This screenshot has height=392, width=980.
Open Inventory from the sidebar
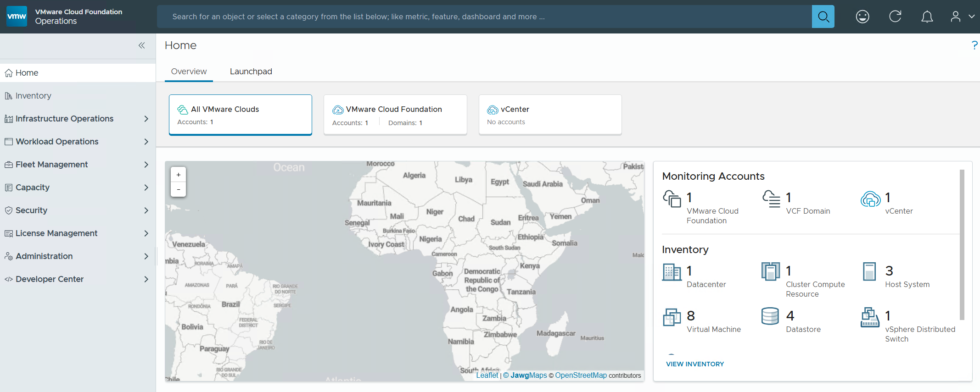point(34,96)
